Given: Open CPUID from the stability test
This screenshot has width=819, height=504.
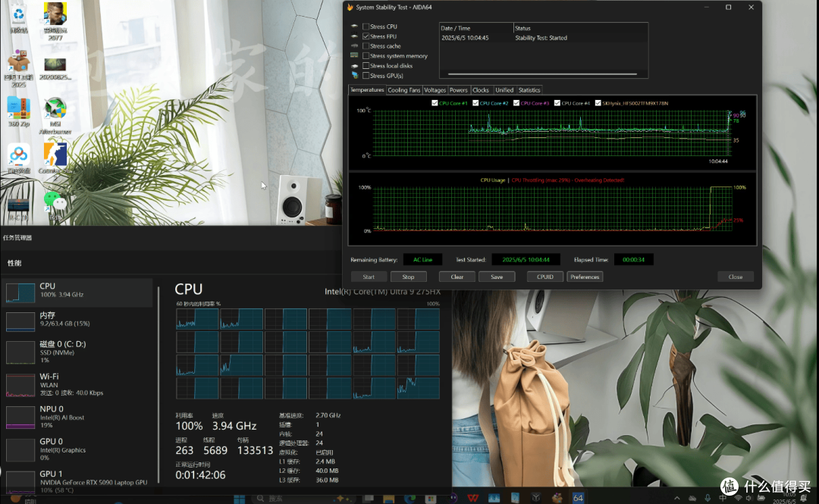Looking at the screenshot, I should pos(544,277).
